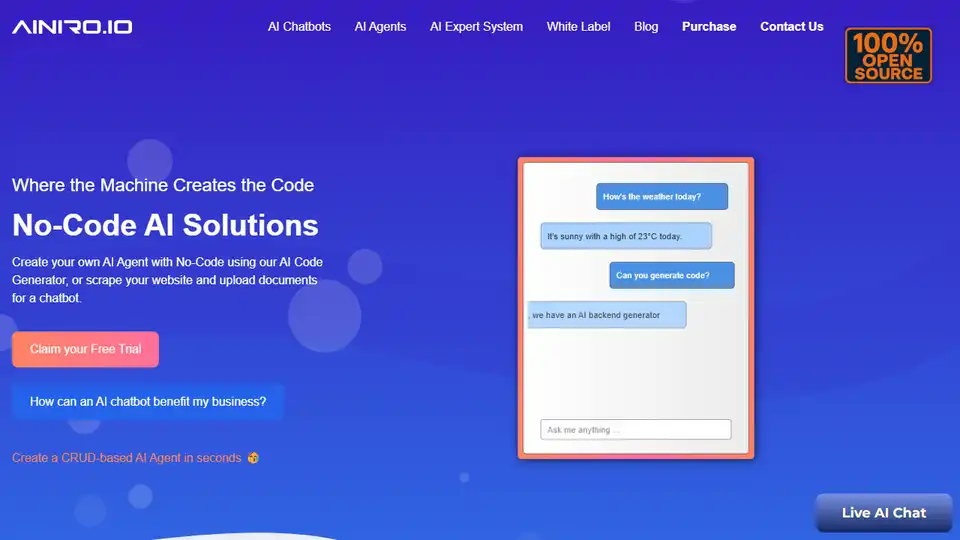960x540 pixels.
Task: Select the 'How's the weather today?' bubble
Action: click(x=662, y=197)
